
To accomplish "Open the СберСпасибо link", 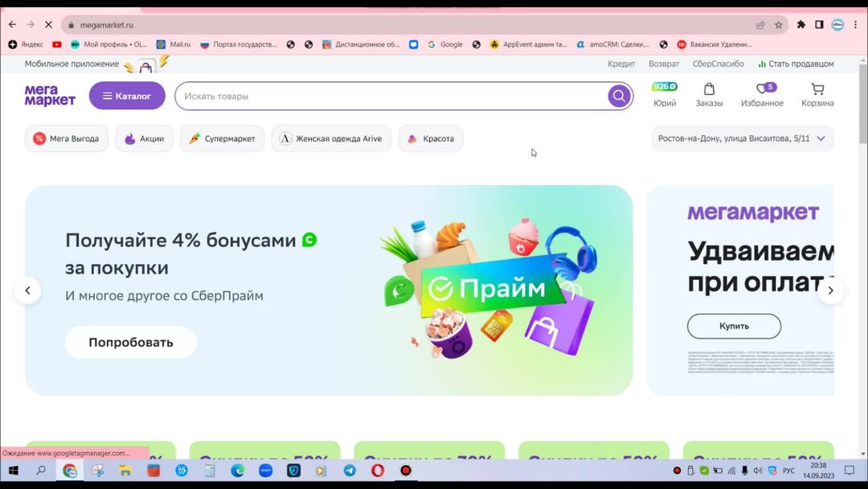I will point(718,64).
